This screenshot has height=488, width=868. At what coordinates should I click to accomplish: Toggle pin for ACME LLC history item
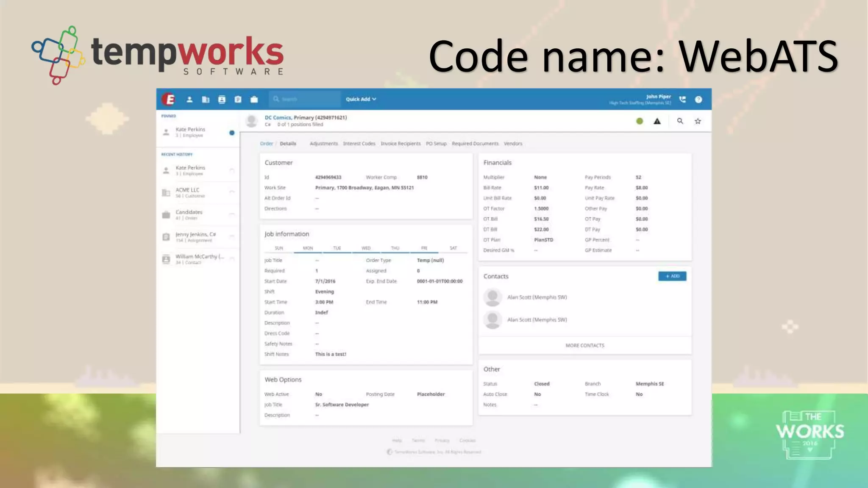(232, 192)
